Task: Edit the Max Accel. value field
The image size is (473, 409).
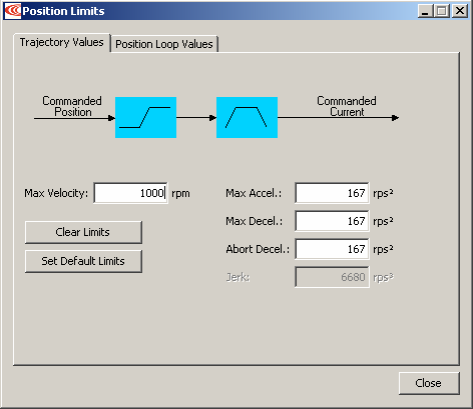Action: [332, 193]
